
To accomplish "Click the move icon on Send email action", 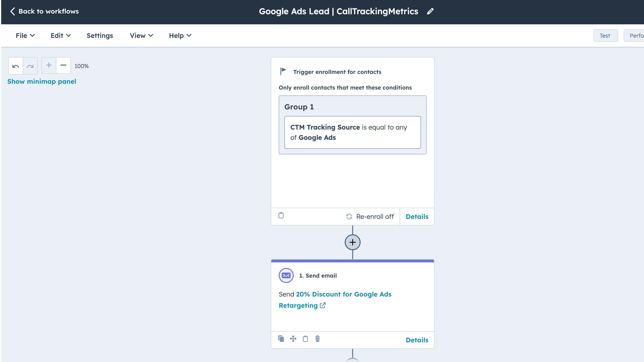I will [293, 339].
